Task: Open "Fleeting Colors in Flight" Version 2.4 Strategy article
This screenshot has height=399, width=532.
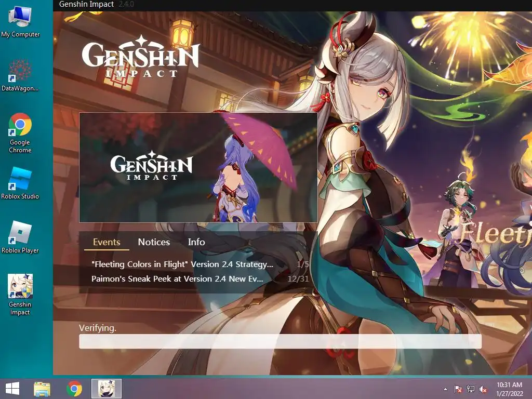Action: tap(182, 264)
